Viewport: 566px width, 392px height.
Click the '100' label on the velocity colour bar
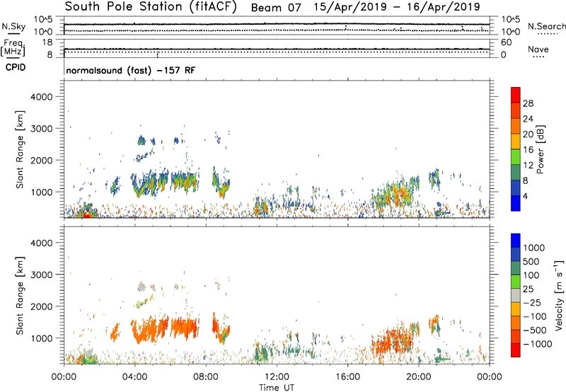coord(531,275)
